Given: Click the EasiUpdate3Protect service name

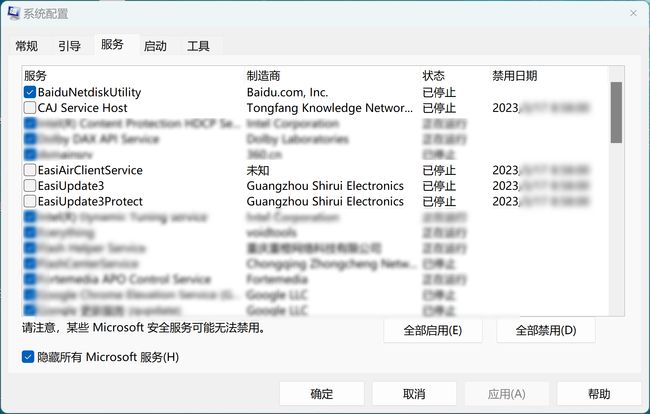Looking at the screenshot, I should (x=90, y=201).
